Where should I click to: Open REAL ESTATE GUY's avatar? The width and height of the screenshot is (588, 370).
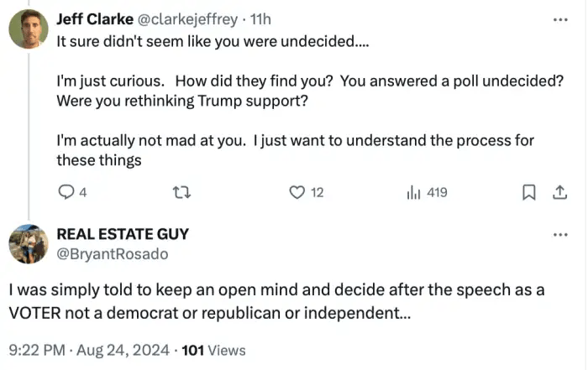(x=28, y=244)
